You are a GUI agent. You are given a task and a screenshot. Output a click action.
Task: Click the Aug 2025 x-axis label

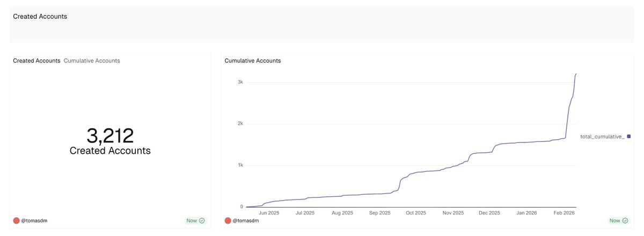coord(342,213)
